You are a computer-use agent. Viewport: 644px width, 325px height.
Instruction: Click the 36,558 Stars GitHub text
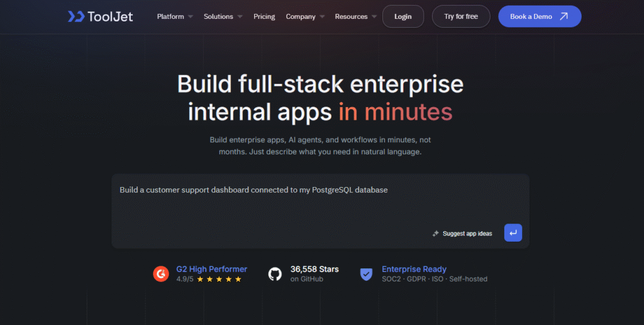coord(314,269)
